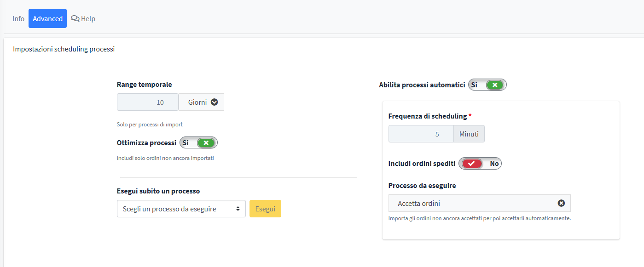Click the chevron icon on Giorni
Viewport: 644px width, 267px height.
click(x=215, y=102)
